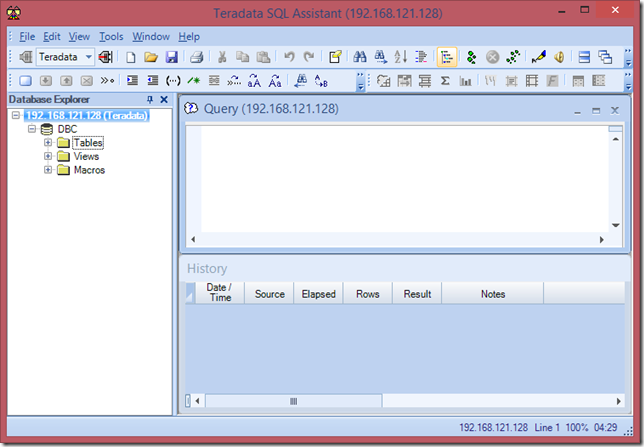
Task: Open query toolbar overflow chevron before grid icons
Action: [x=360, y=81]
